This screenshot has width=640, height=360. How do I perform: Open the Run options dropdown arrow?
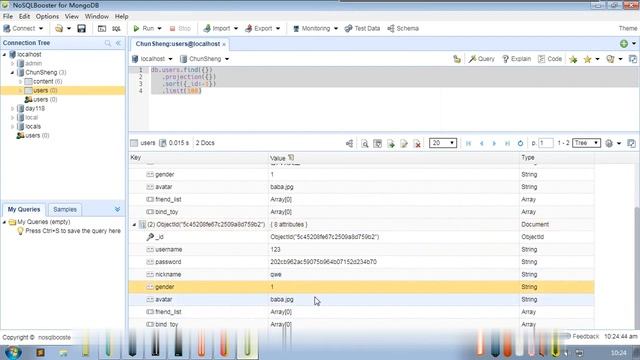coord(160,29)
